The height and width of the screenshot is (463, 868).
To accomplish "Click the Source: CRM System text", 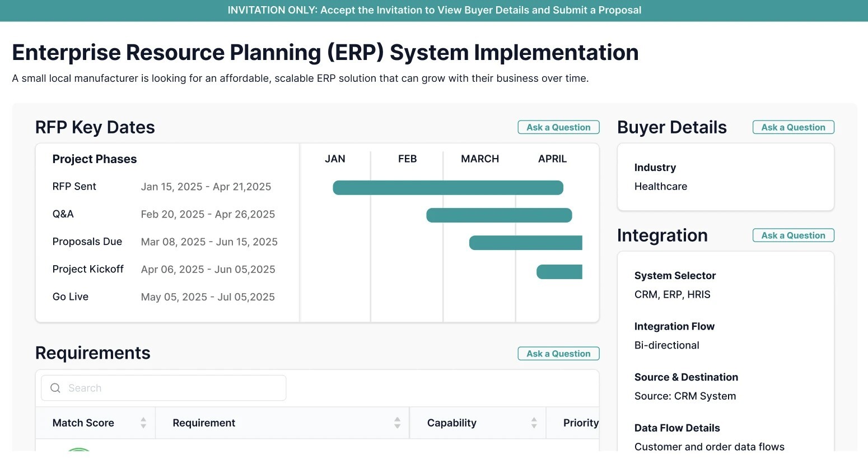I will pos(685,396).
